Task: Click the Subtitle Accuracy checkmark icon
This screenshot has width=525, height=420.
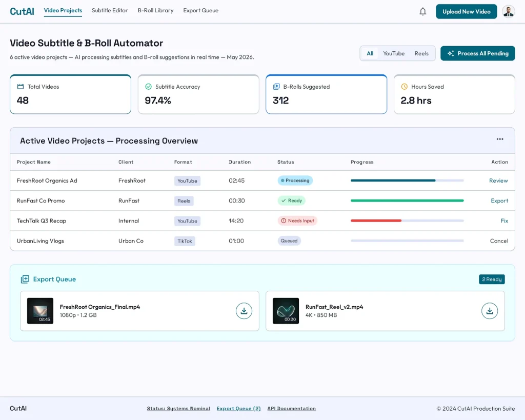Action: pos(148,87)
